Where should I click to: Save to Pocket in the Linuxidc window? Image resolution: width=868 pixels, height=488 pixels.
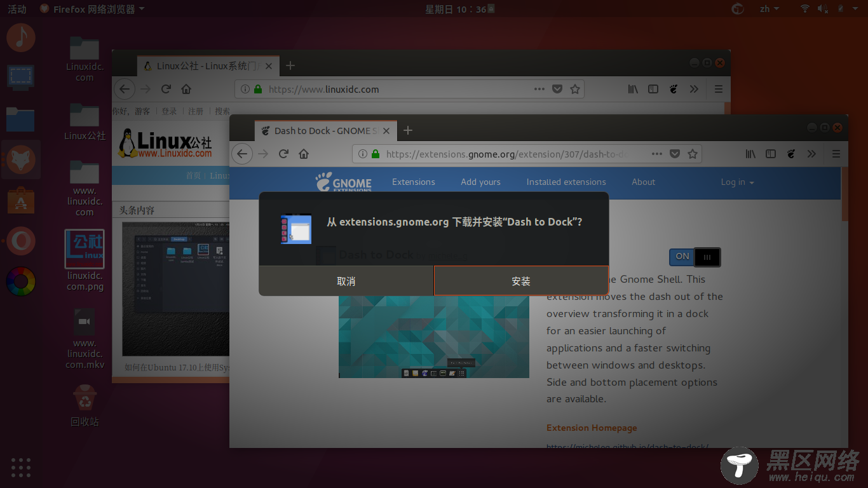(x=557, y=89)
